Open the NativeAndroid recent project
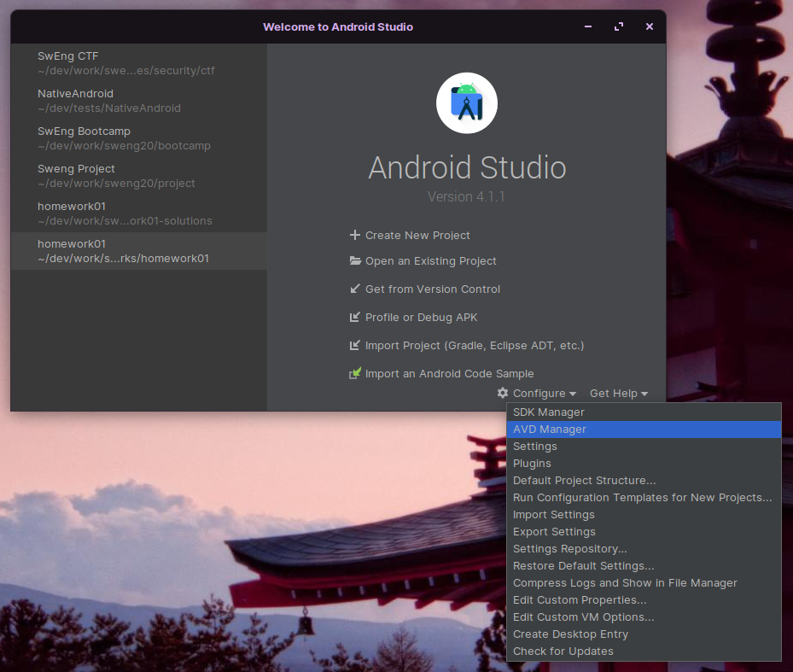Image resolution: width=793 pixels, height=672 pixels. coord(139,101)
